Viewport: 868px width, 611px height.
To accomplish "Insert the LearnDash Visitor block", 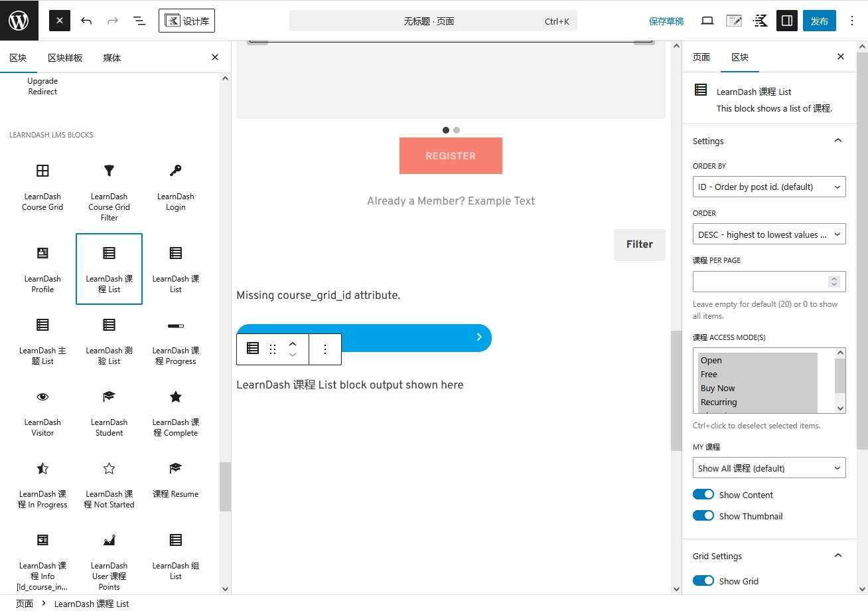I will coord(42,412).
